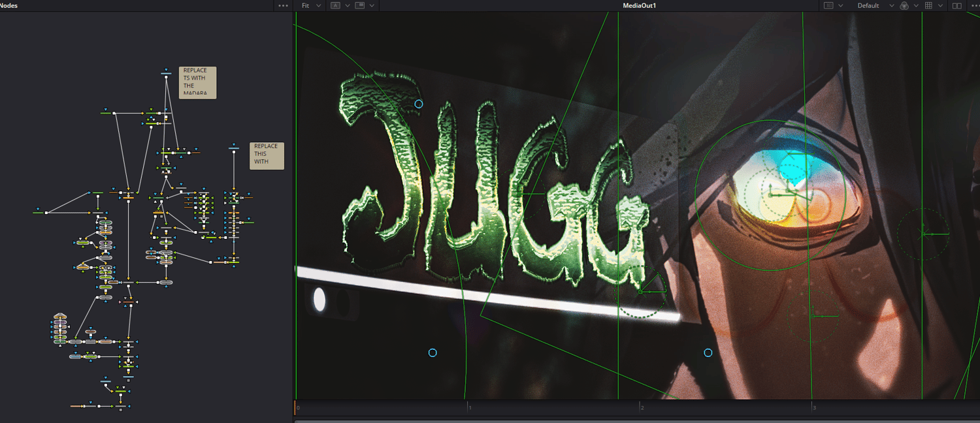Viewport: 980px width, 423px height.
Task: Click the timeline ruler at mark 3
Action: click(812, 407)
